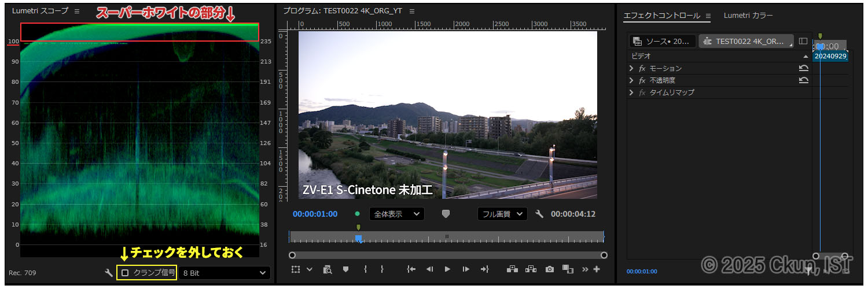Reset the 不透明度 effect

point(803,80)
